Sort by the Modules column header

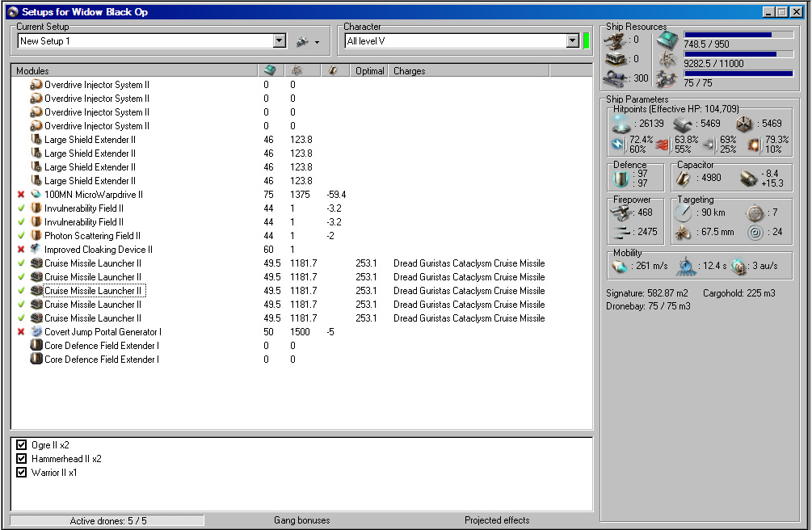point(135,70)
